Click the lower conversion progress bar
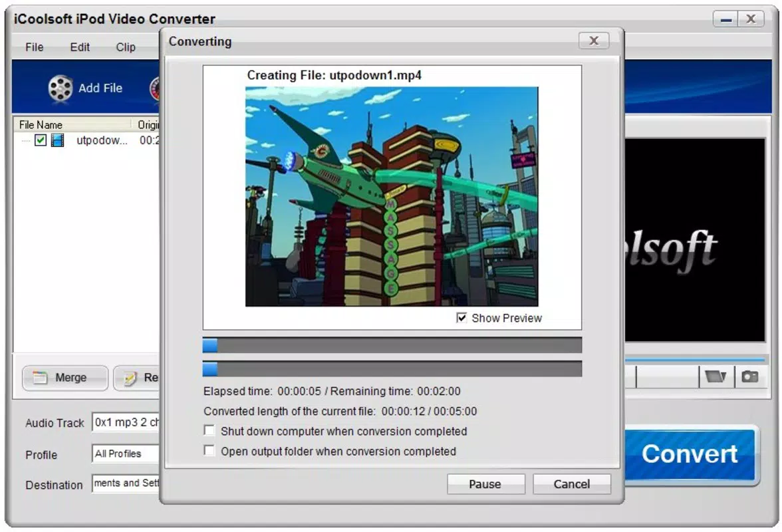The image size is (782, 532). point(392,369)
